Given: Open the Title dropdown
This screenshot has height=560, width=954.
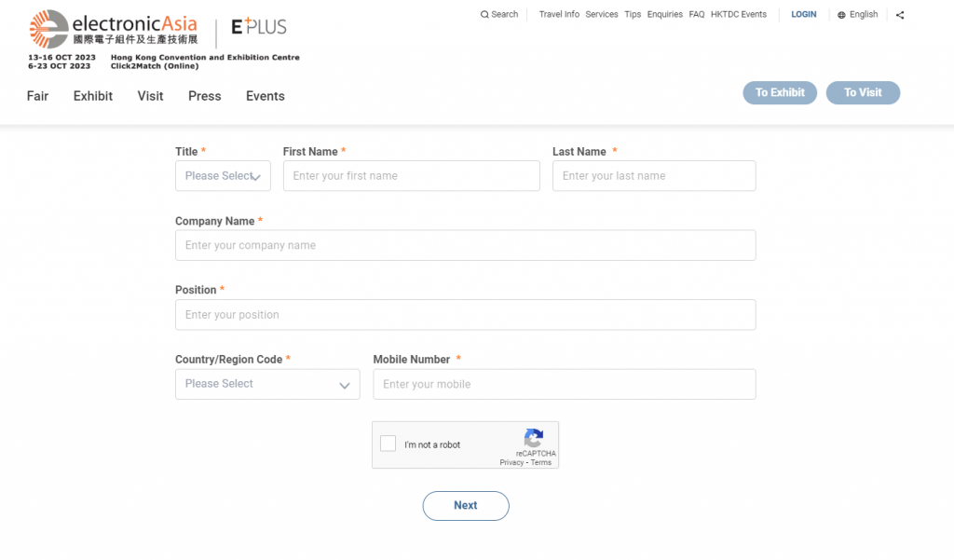Looking at the screenshot, I should [x=223, y=176].
